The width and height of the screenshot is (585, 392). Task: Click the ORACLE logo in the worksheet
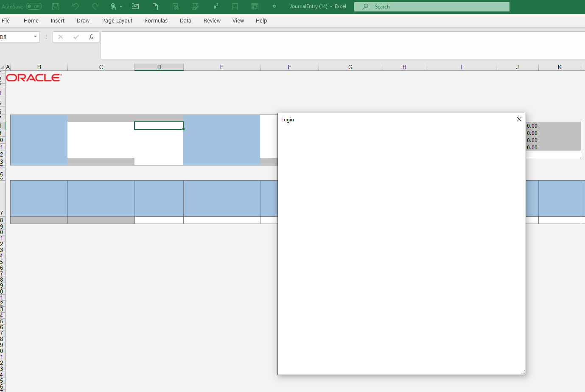34,78
